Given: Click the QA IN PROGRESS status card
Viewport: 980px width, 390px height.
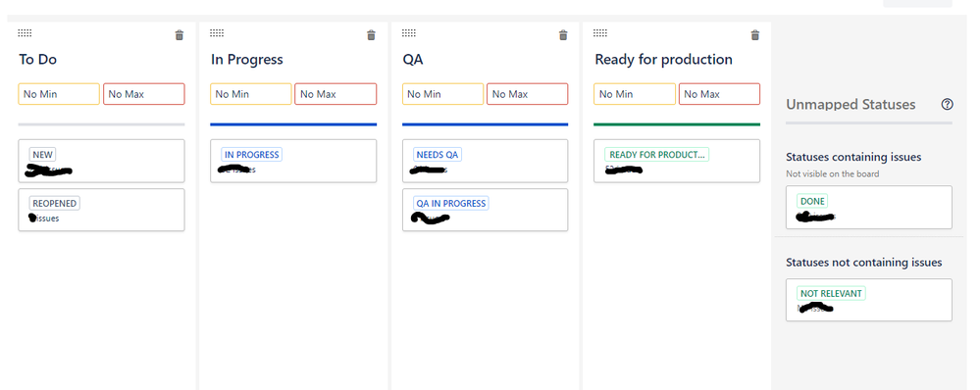Looking at the screenshot, I should [x=485, y=210].
